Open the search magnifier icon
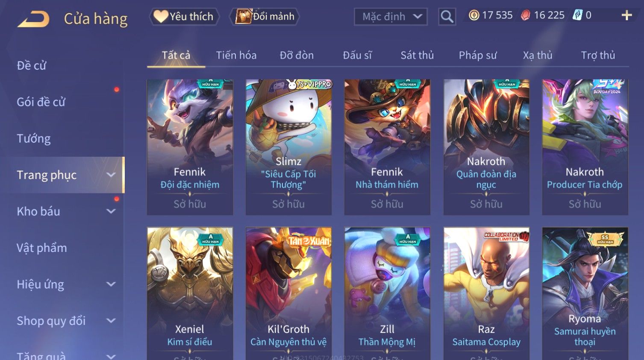The width and height of the screenshot is (644, 360). (447, 17)
